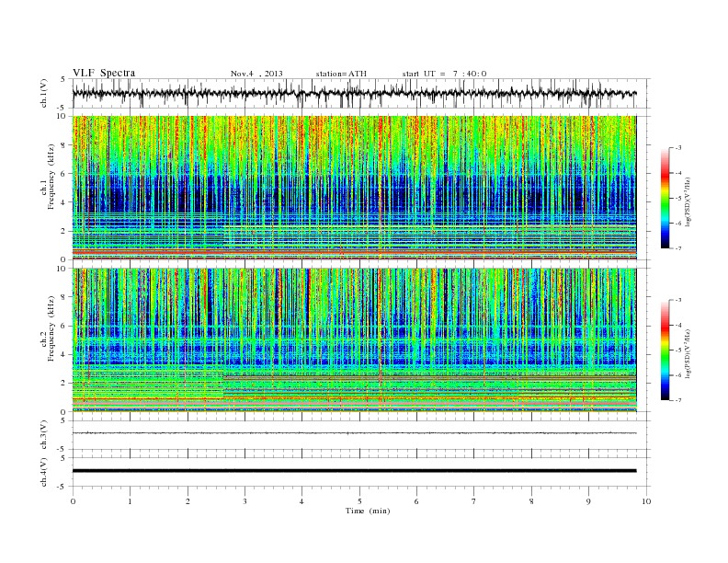The width and height of the screenshot is (728, 563).
Task: Click the "9" tick on the time axis
Action: pos(588,501)
